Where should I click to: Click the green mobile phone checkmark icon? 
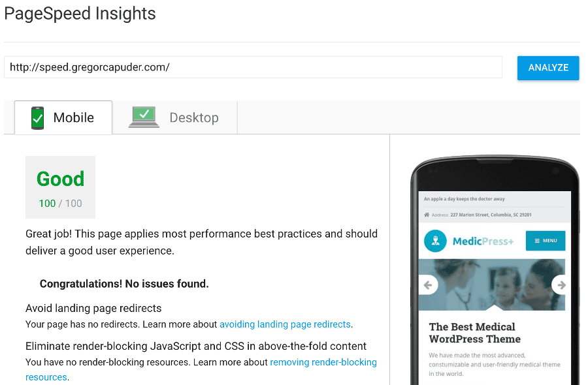37,118
